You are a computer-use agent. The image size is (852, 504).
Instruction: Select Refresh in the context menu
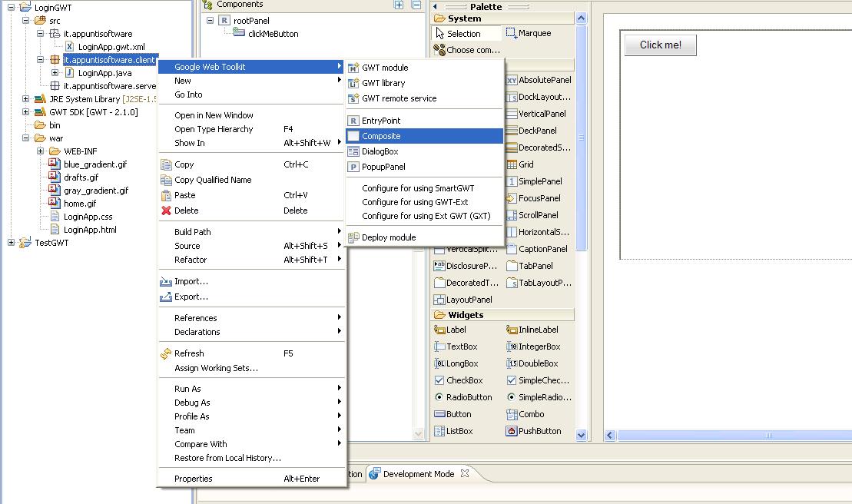pos(252,353)
